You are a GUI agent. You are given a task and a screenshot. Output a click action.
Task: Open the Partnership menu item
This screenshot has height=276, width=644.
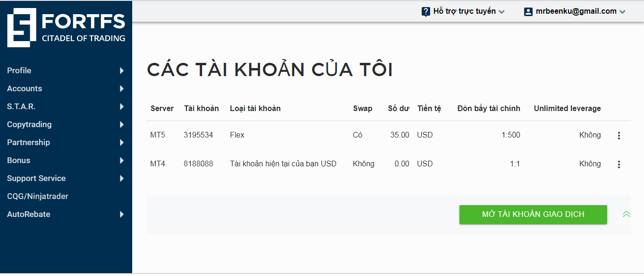click(x=28, y=143)
